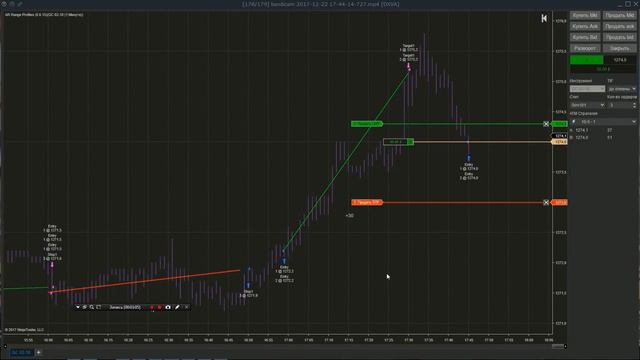Click the blue Stop1 arrow at 1271.8
This screenshot has height=360, width=640.
pyautogui.click(x=248, y=285)
